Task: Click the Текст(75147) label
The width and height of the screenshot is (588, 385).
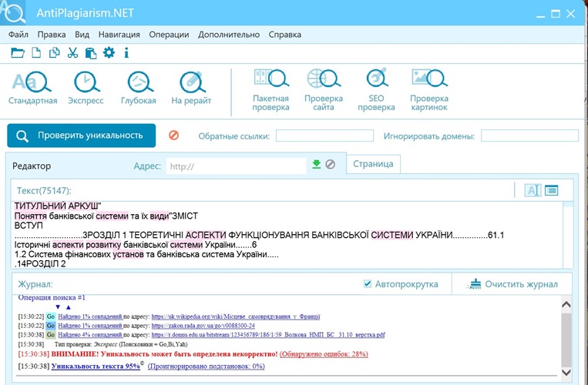Action: (x=44, y=191)
